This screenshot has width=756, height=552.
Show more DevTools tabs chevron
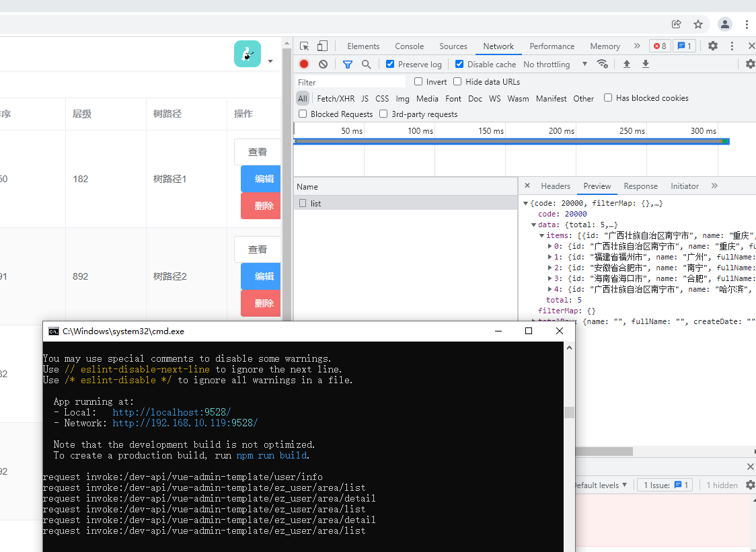click(637, 46)
